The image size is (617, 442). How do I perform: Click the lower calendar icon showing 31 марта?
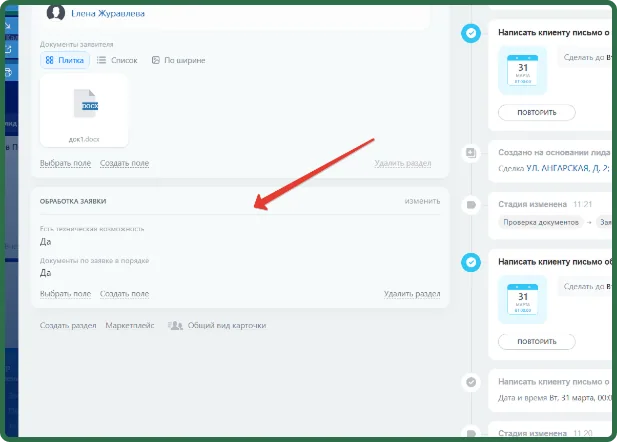click(x=523, y=299)
